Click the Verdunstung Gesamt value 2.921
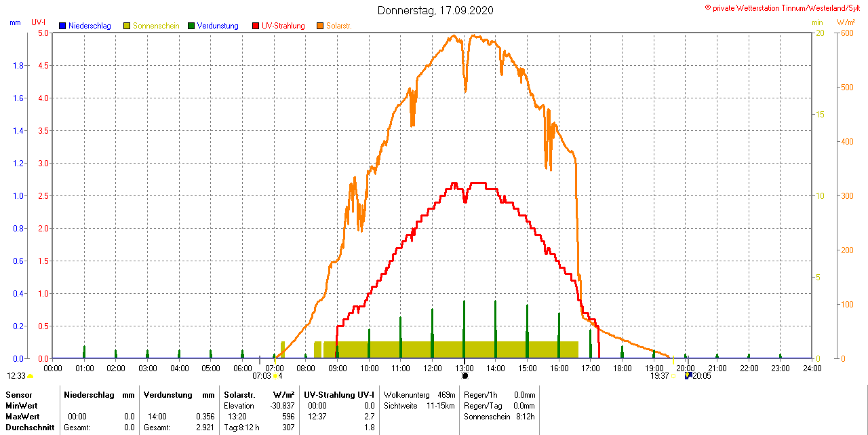The height and width of the screenshot is (435, 868). [x=205, y=428]
